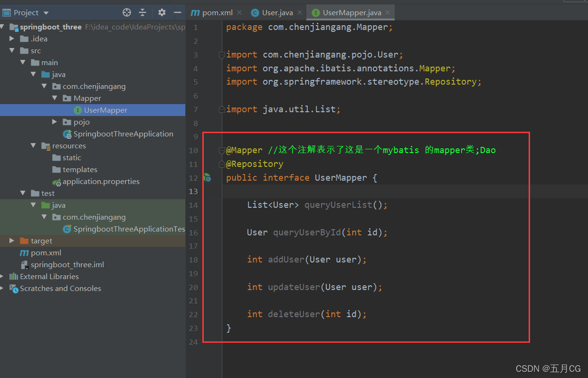588x378 pixels.
Task: Collapse the main java source folder
Action: pyautogui.click(x=33, y=75)
